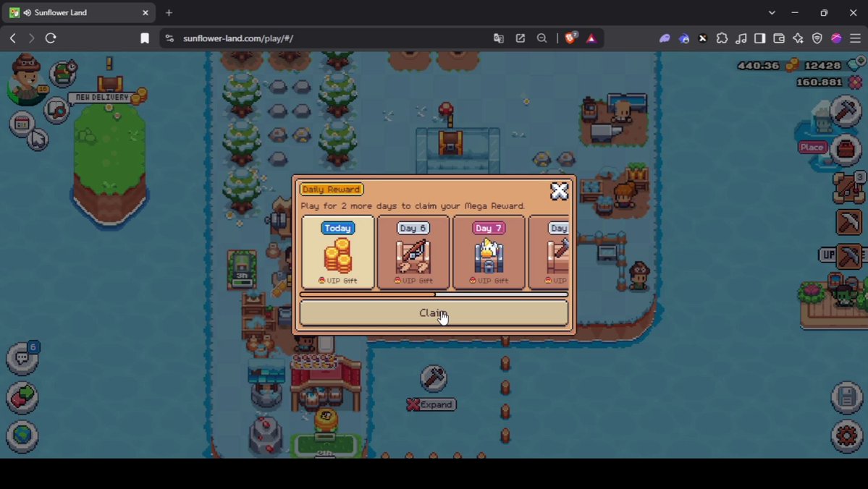Toggle the browser sidebar panel
868x489 pixels.
pos(759,38)
